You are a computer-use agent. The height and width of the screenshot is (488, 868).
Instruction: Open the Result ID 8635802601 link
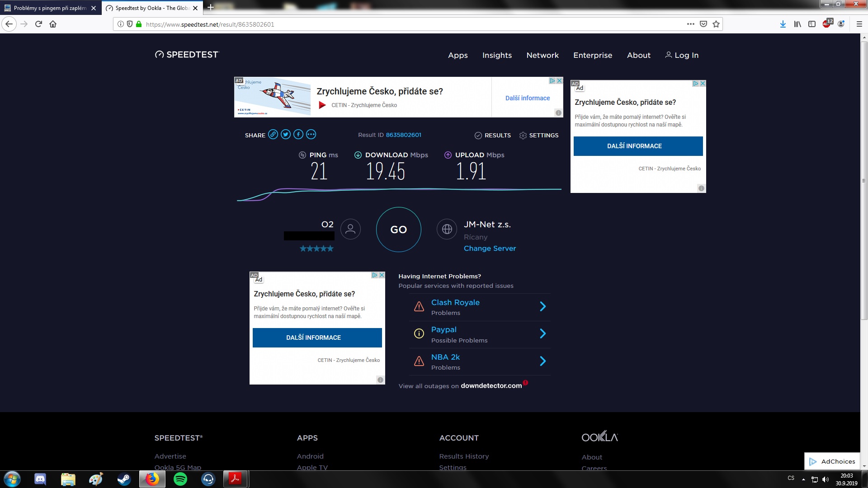(x=403, y=135)
